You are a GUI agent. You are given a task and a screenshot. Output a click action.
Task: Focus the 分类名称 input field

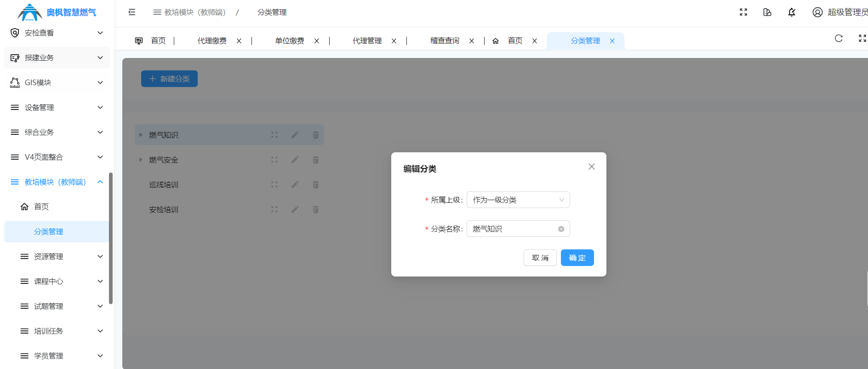pos(518,229)
